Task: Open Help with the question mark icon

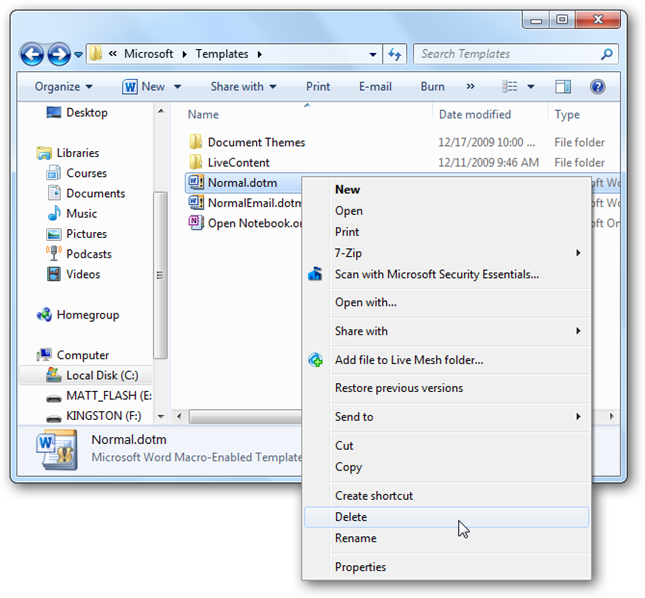Action: pyautogui.click(x=597, y=87)
